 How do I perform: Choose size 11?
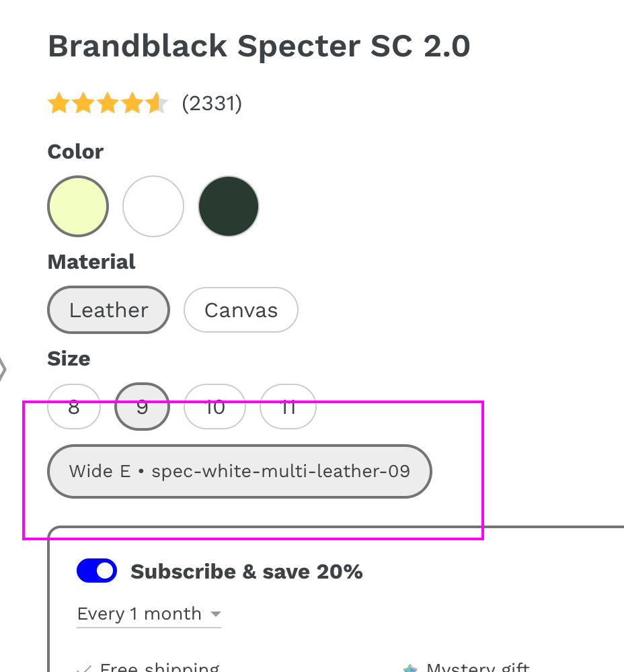pyautogui.click(x=288, y=407)
